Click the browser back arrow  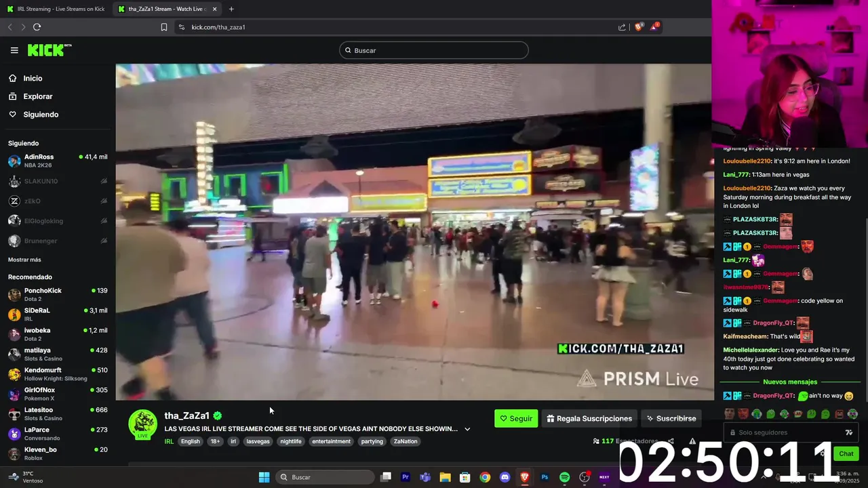(10, 27)
